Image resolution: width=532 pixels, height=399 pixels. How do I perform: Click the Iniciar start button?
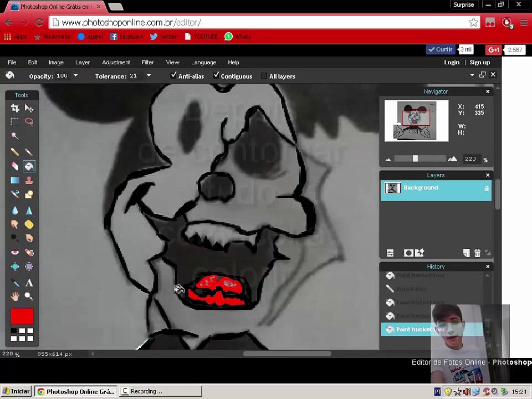(16, 391)
